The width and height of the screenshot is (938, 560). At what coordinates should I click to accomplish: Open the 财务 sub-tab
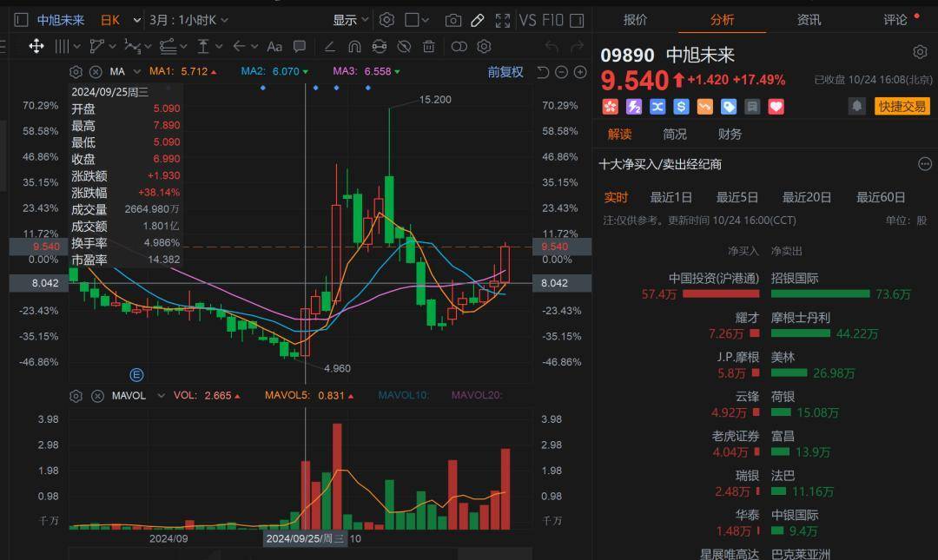[730, 134]
